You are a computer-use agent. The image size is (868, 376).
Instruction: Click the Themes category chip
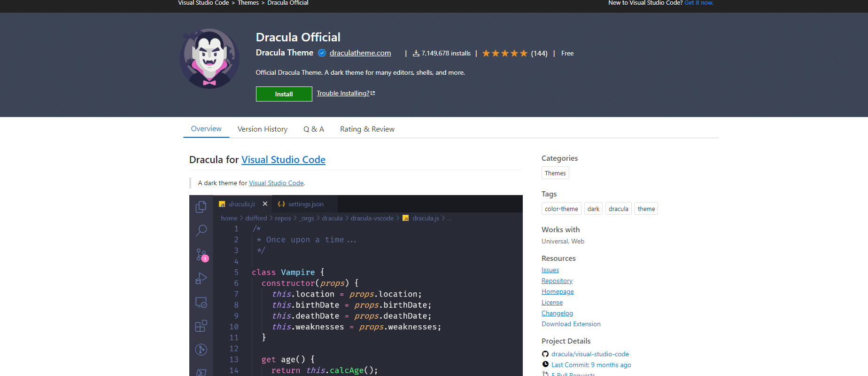pos(555,173)
